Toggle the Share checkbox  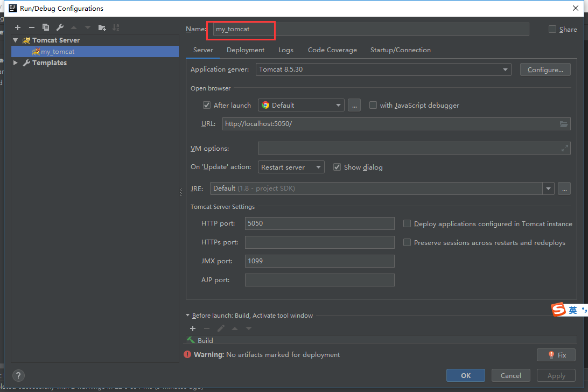(552, 29)
